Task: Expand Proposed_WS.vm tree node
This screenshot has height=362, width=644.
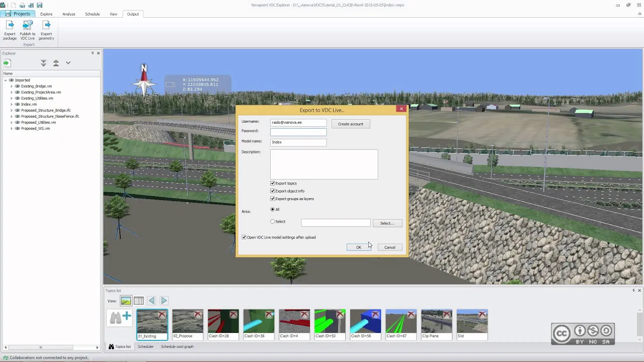Action: (12, 129)
